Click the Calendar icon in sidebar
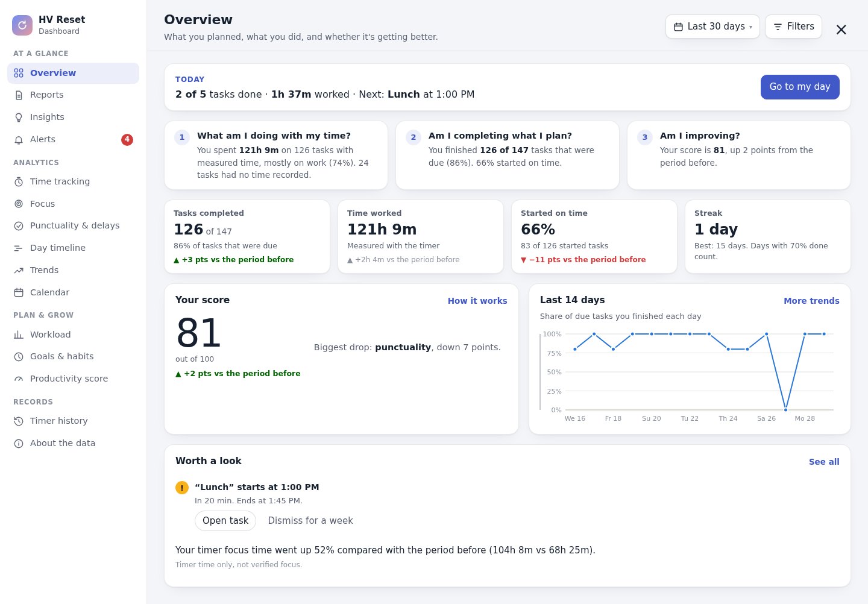Screen dimensions: 868x604 pos(19,292)
